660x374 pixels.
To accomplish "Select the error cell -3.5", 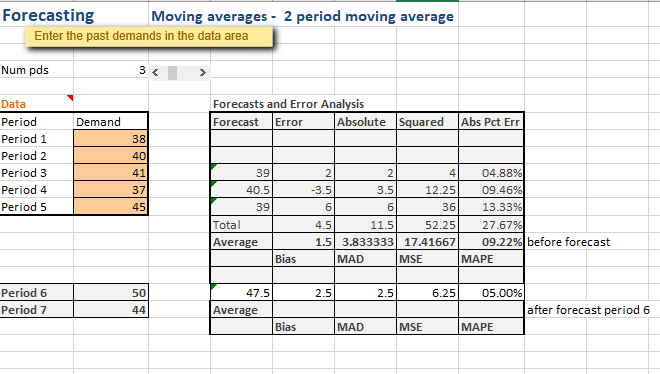I will (303, 190).
